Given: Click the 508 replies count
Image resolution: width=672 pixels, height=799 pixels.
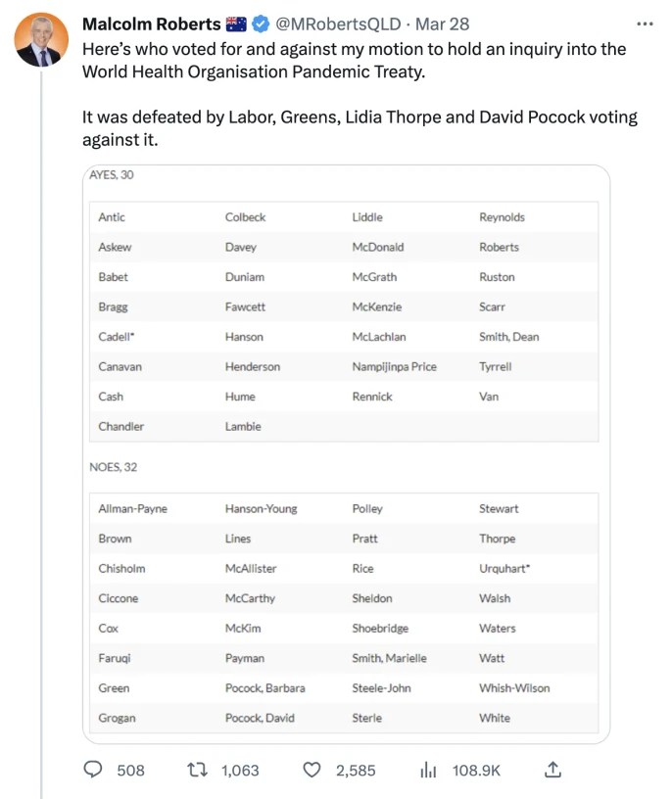Looking at the screenshot, I should coord(130,771).
